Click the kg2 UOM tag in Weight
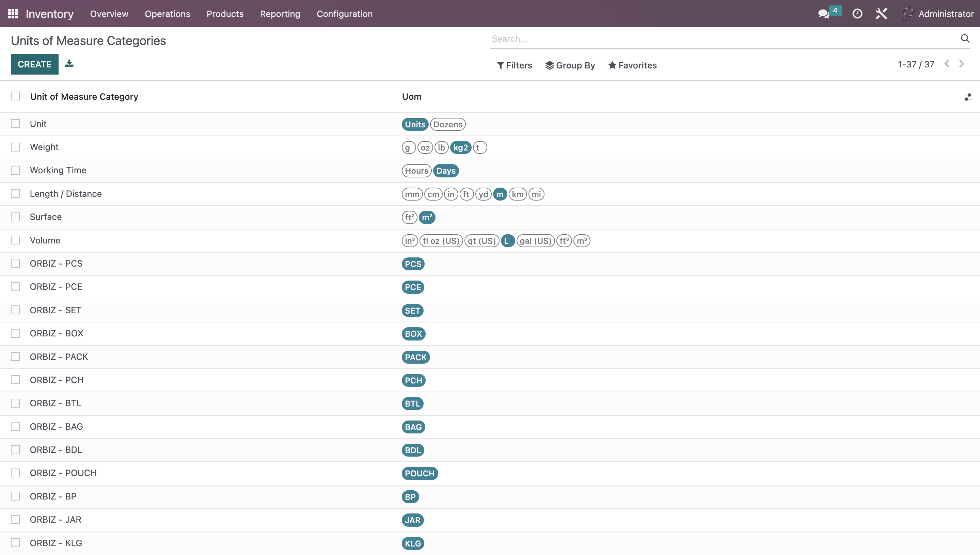980x555 pixels. (460, 147)
